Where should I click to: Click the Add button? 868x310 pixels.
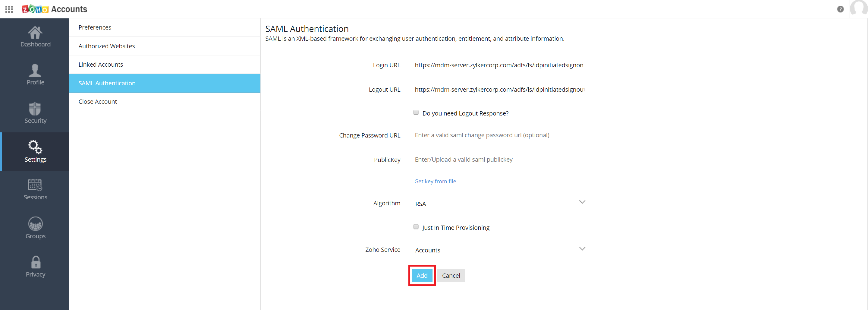click(x=422, y=275)
